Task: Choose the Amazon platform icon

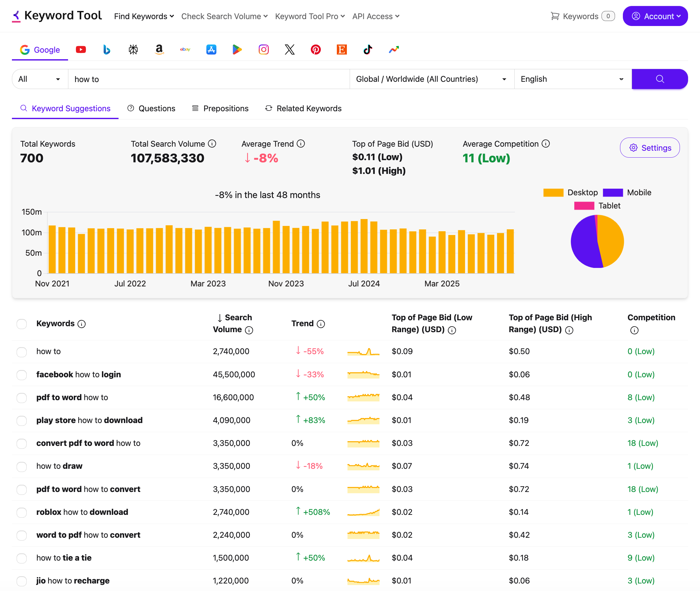Action: click(x=159, y=50)
